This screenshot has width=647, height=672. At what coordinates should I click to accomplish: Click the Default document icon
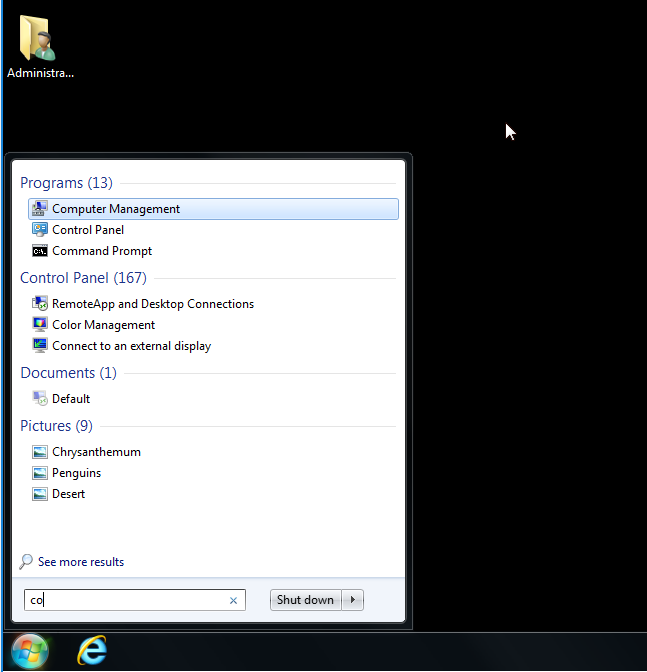click(40, 399)
